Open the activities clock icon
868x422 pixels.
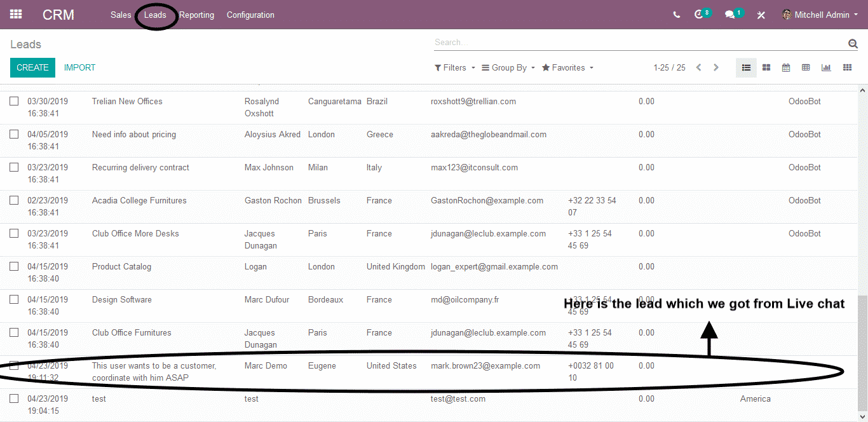click(x=699, y=15)
